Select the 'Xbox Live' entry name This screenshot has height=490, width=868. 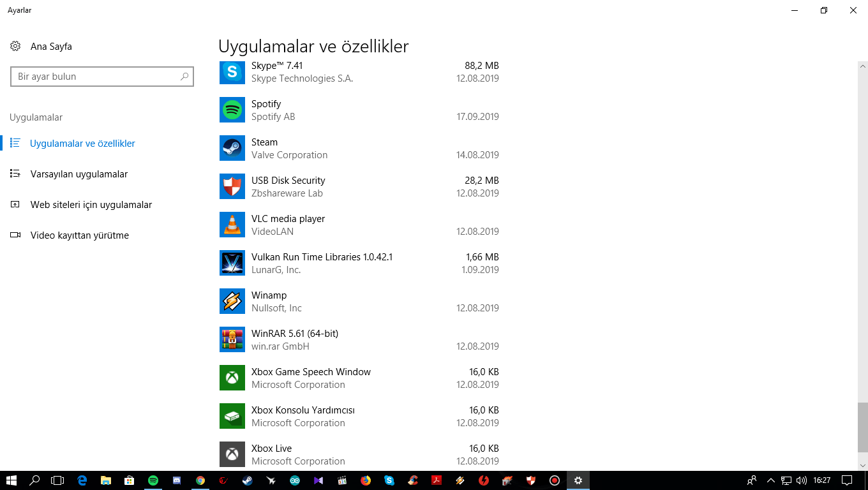coord(271,449)
